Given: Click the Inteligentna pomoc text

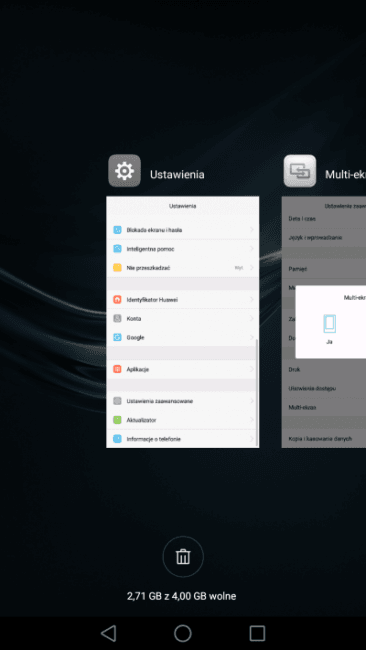Looking at the screenshot, I should 150,249.
